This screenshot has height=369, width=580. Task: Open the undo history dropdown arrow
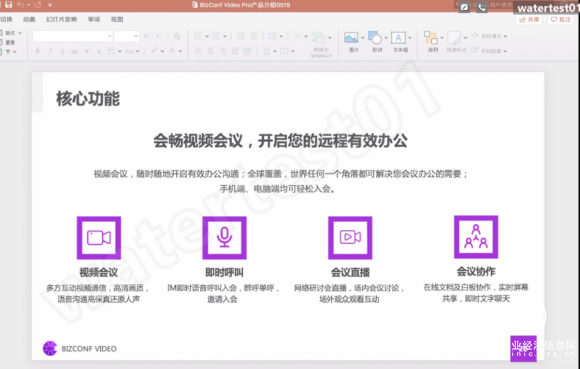point(28,5)
